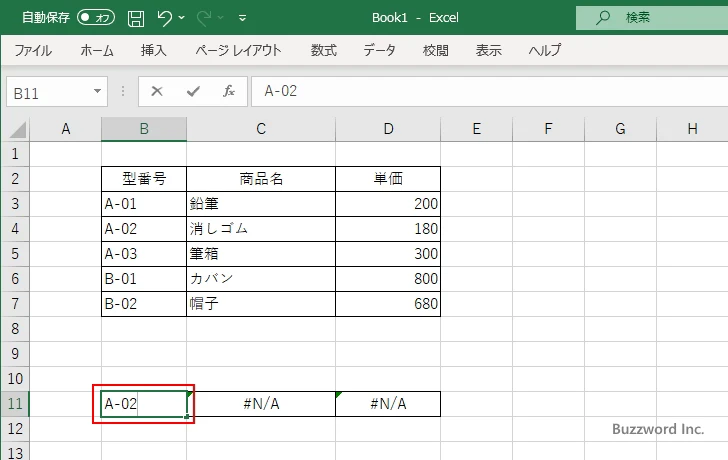Viewport: 728px width, 460px height.
Task: Click cell containing A-01
Action: pyautogui.click(x=144, y=204)
